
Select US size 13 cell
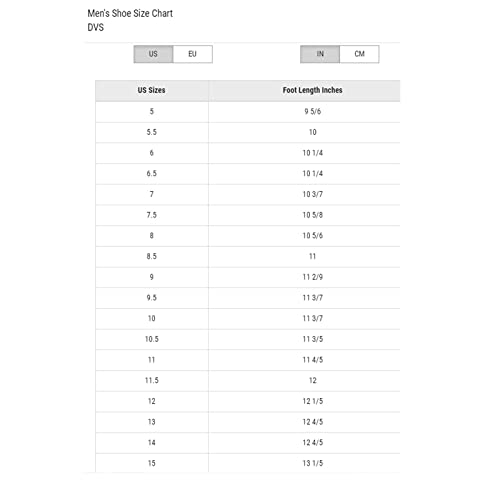click(x=152, y=422)
